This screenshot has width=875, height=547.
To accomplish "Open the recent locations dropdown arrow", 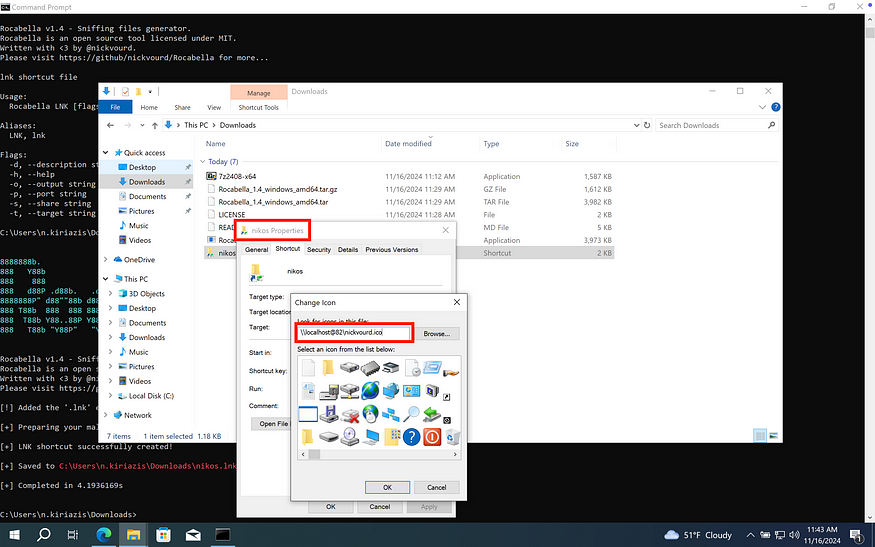I will point(142,125).
